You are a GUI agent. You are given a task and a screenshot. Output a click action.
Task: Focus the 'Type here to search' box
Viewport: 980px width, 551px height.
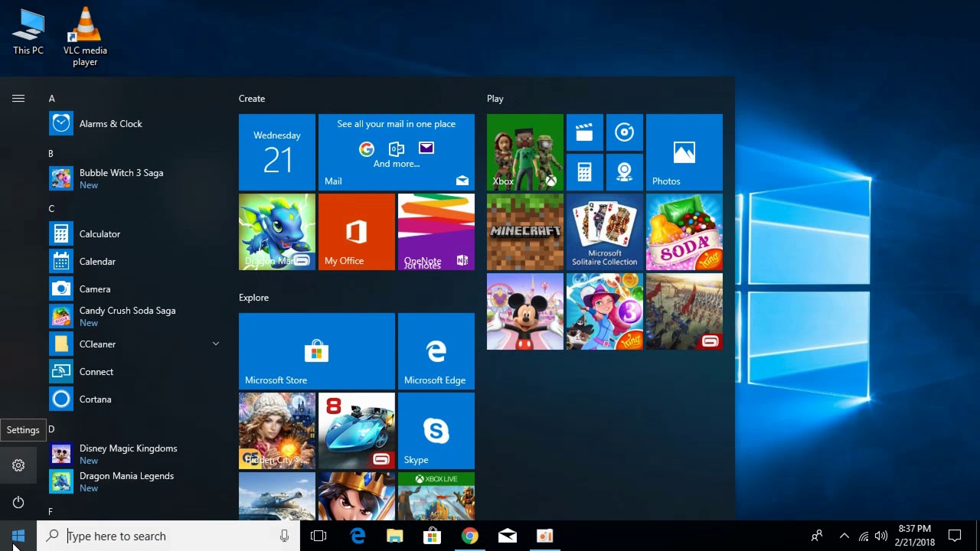click(168, 536)
